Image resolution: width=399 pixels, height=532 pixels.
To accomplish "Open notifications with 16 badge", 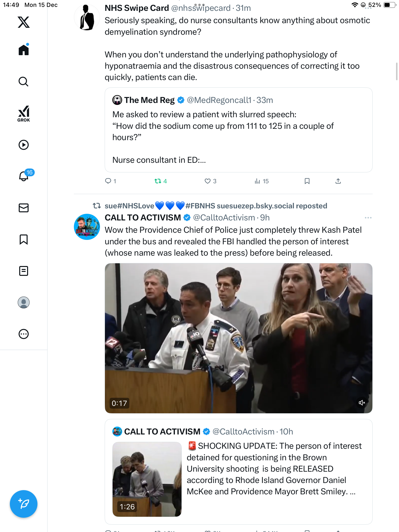I will pos(24,176).
